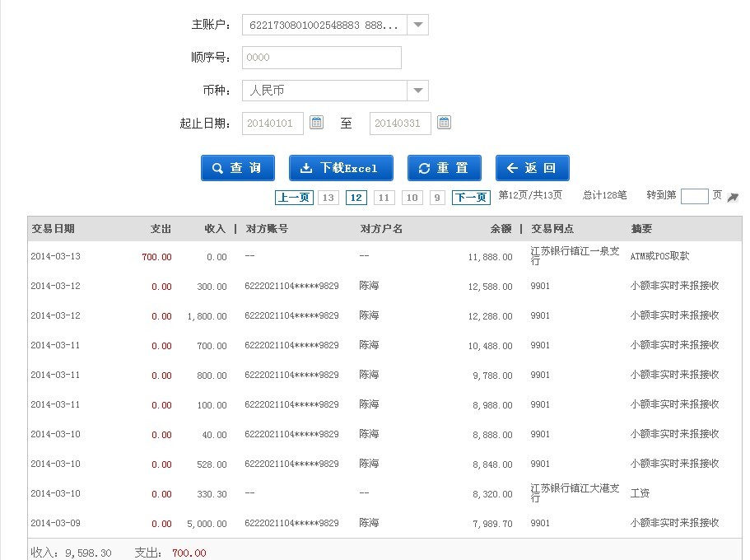Image resolution: width=750 pixels, height=560 pixels.
Task: Click the 交易日期 column header
Action: pyautogui.click(x=53, y=229)
